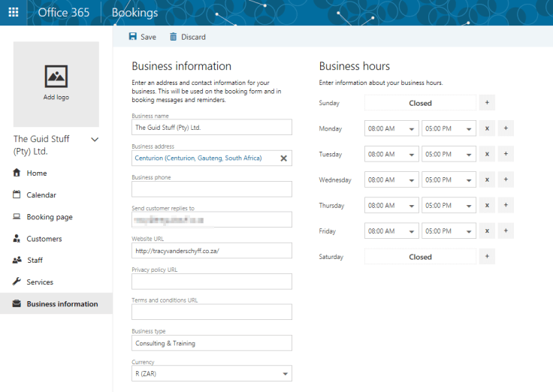Clear the Business address with X icon
This screenshot has height=392, width=553.
(x=283, y=158)
